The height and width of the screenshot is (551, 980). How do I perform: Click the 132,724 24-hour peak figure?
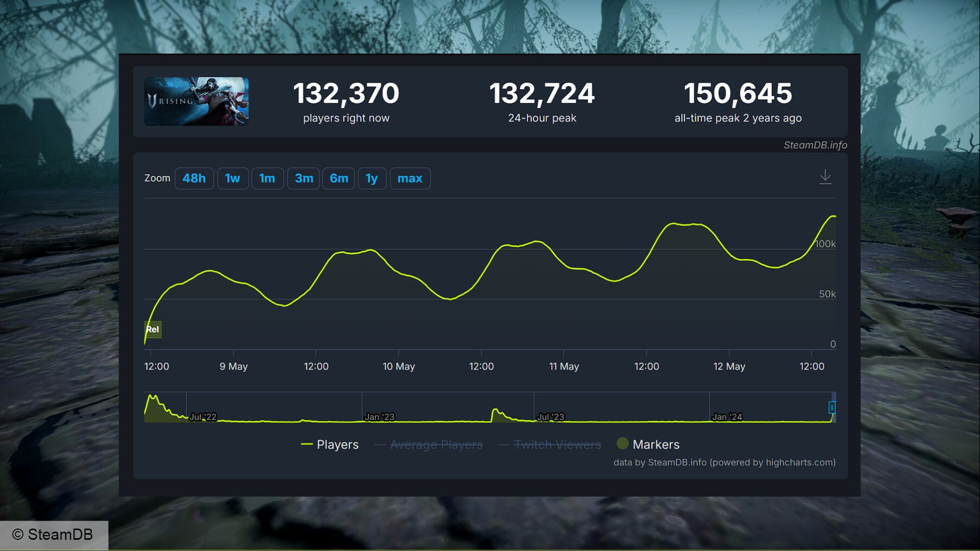[542, 94]
